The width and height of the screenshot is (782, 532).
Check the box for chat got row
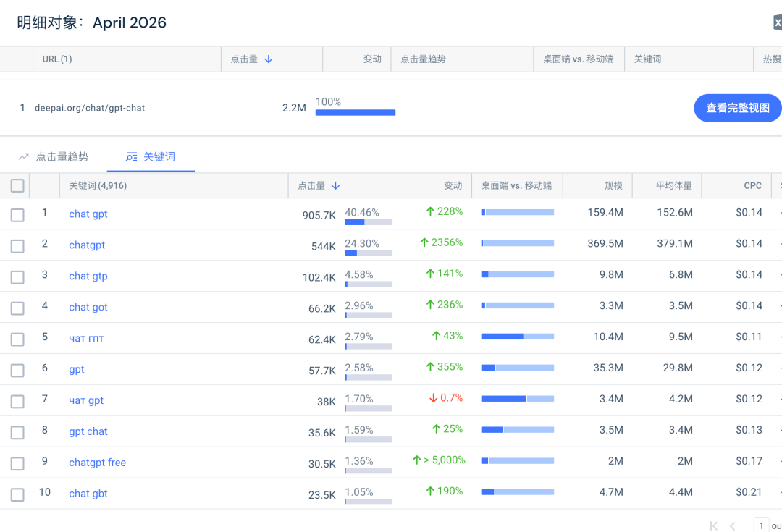[17, 308]
